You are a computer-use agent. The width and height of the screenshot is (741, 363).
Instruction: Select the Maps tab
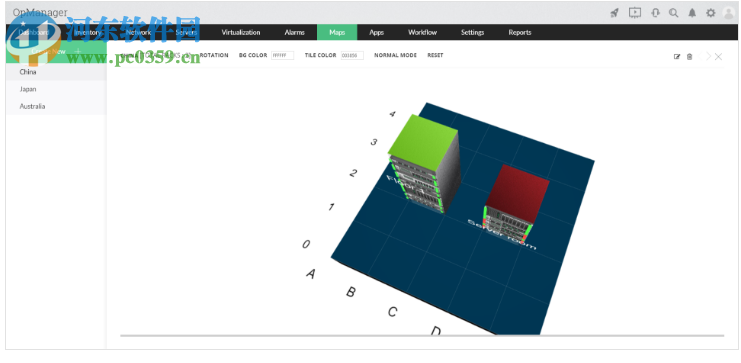click(x=337, y=33)
